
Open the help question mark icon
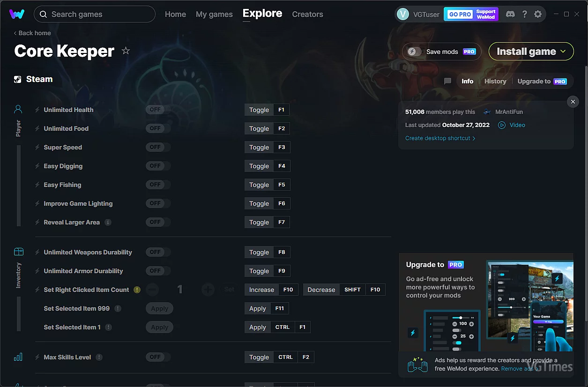pos(525,14)
